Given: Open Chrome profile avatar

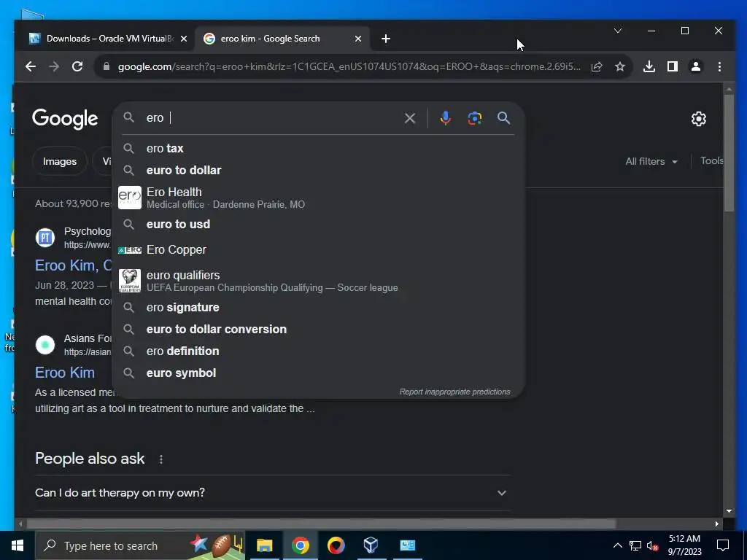Looking at the screenshot, I should [x=695, y=66].
